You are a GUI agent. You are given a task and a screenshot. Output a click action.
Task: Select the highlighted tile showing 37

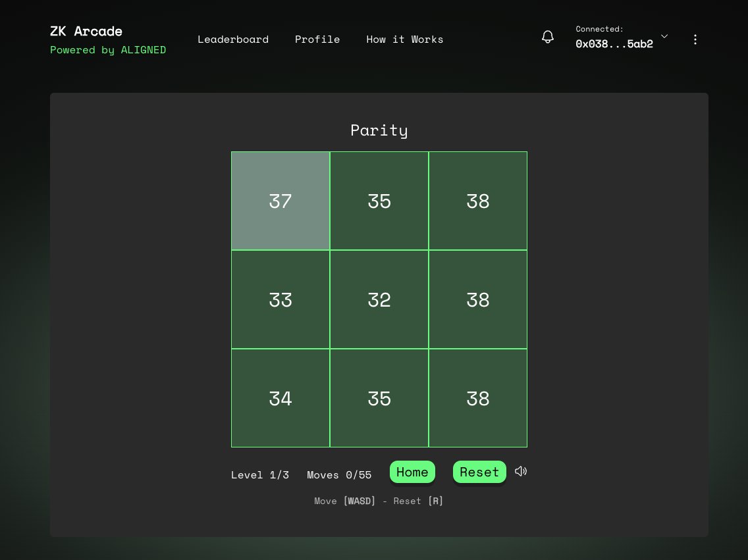pos(280,201)
